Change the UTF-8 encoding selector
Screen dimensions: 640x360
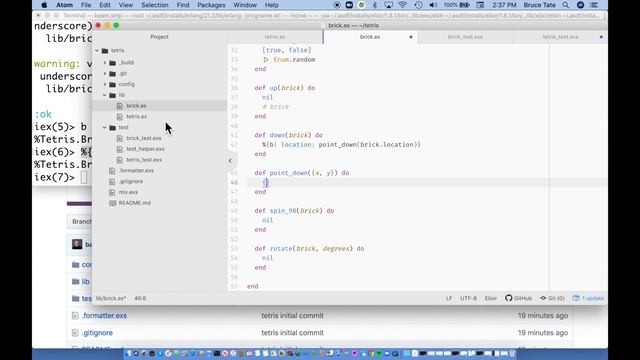[468, 298]
